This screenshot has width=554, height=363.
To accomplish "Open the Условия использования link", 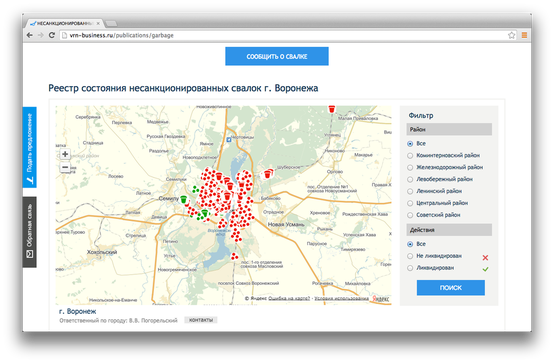I will point(341,299).
